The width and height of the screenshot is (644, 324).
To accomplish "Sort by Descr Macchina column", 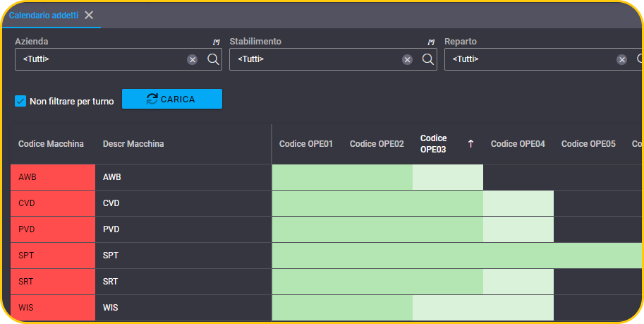I will coord(133,144).
